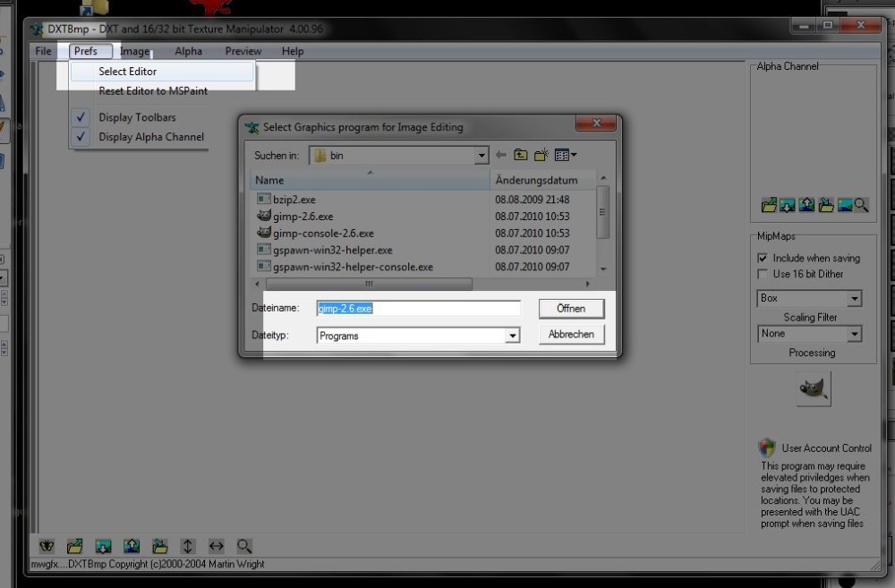Screen dimensions: 895x588
Task: Open the Alpha menu
Action: click(188, 51)
